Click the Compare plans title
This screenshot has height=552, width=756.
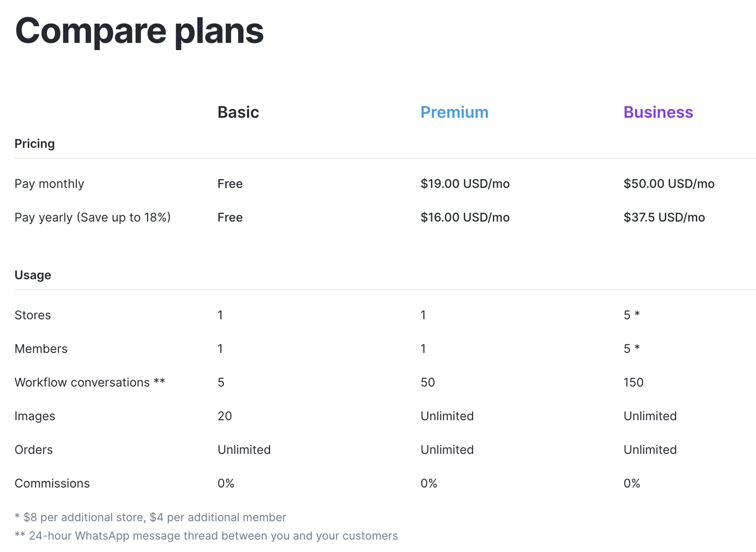139,31
